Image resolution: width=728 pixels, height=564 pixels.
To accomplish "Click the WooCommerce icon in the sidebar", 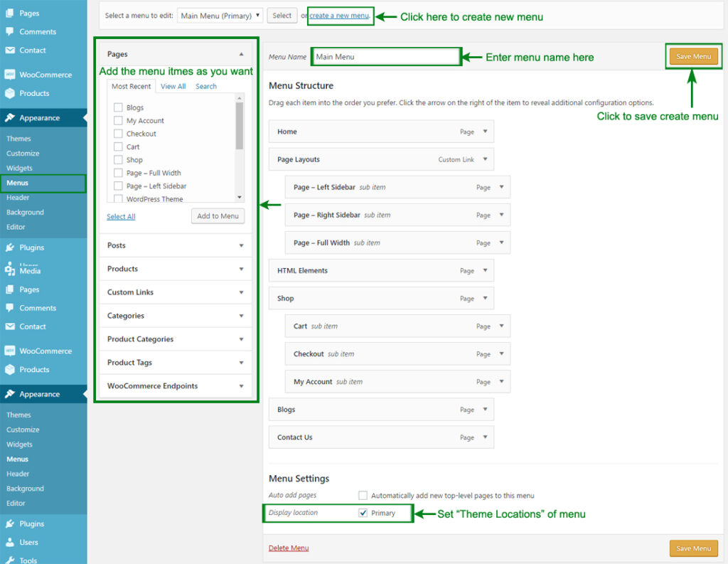I will (10, 75).
